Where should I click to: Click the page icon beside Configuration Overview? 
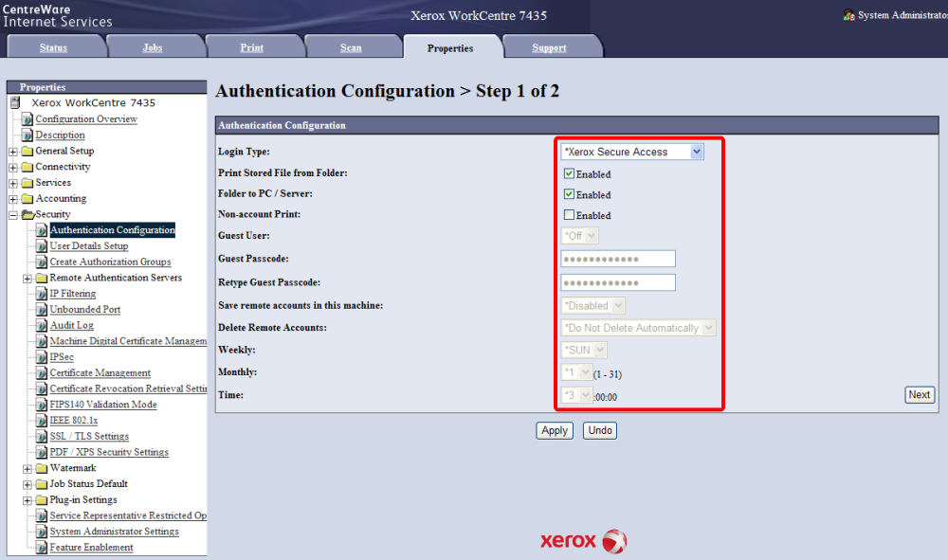click(x=27, y=119)
